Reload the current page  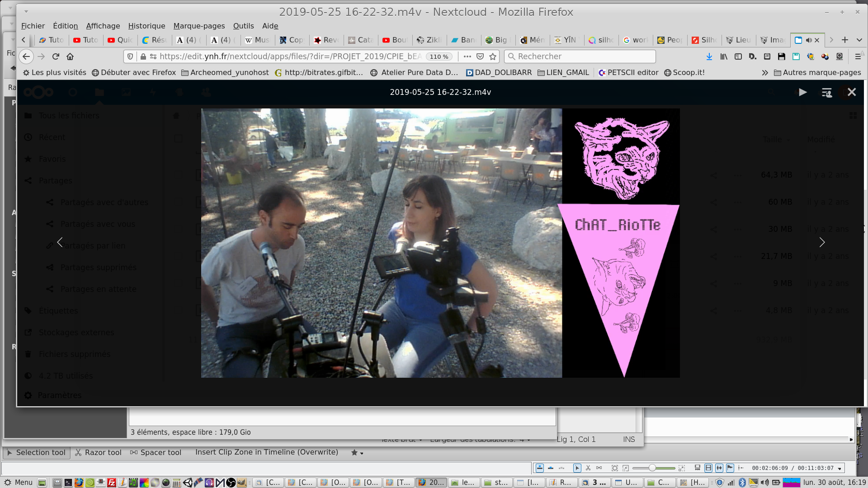(56, 56)
